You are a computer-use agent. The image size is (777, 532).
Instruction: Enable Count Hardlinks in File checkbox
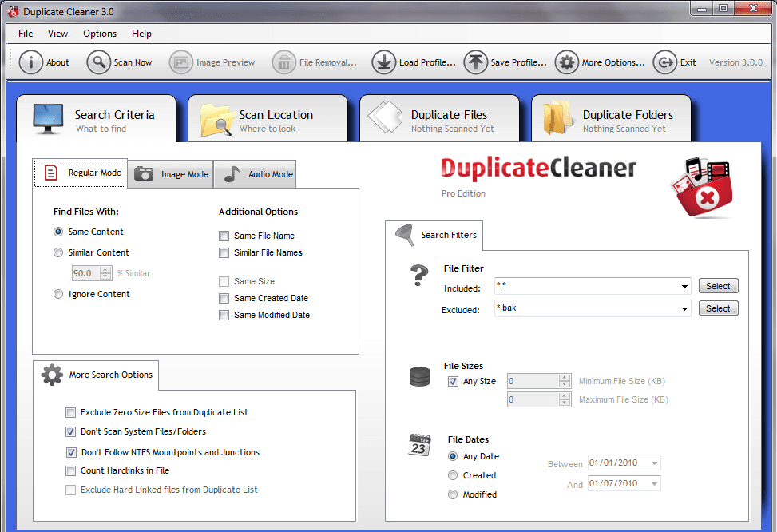coord(71,471)
